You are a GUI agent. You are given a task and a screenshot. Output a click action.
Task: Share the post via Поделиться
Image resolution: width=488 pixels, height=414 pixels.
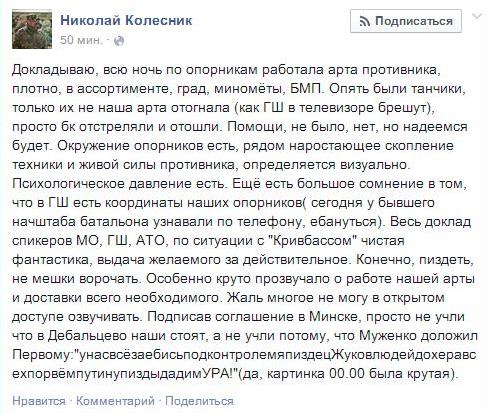coord(199,401)
